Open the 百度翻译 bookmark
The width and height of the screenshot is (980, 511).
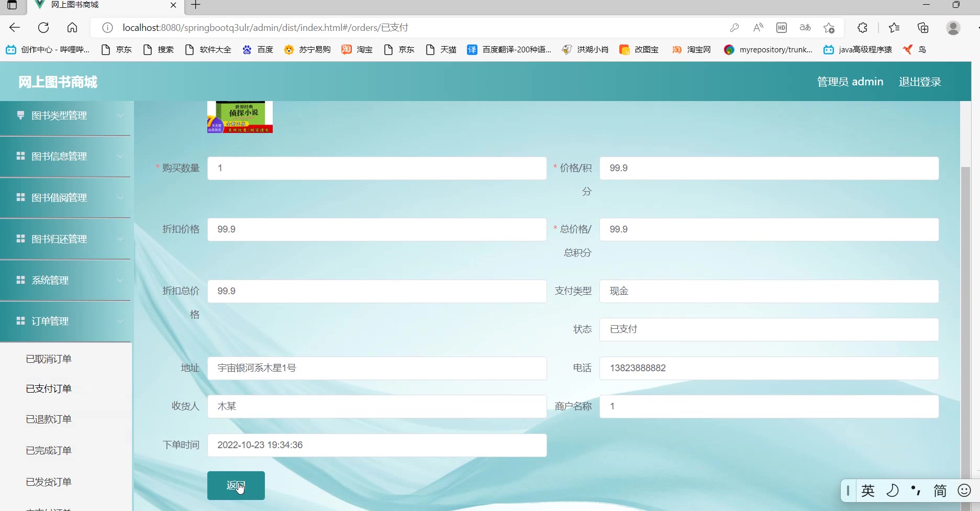click(x=509, y=50)
